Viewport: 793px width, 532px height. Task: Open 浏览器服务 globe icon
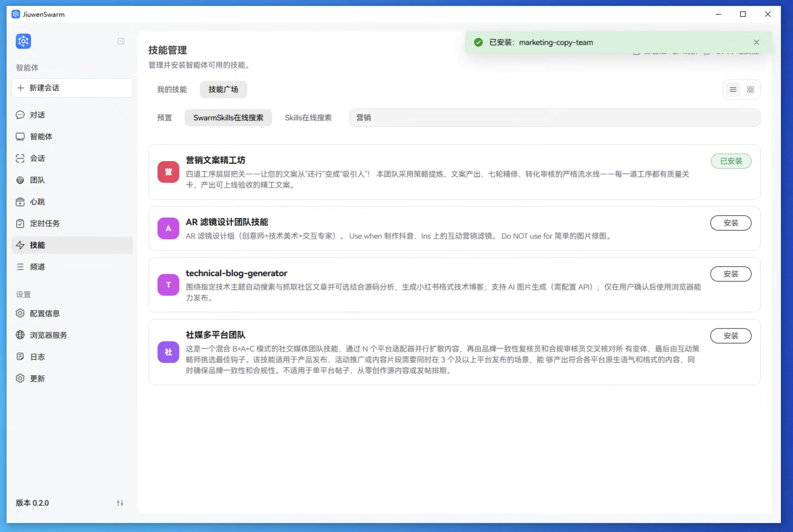[x=20, y=335]
